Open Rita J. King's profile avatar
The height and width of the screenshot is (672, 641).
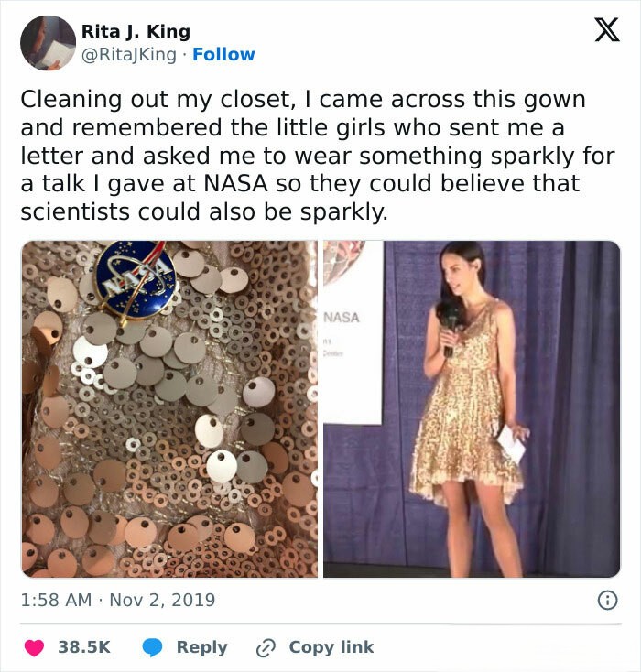48,43
